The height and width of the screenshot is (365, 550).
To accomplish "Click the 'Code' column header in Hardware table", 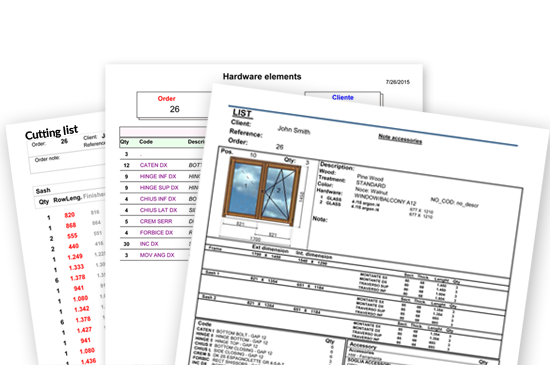I will tap(146, 142).
